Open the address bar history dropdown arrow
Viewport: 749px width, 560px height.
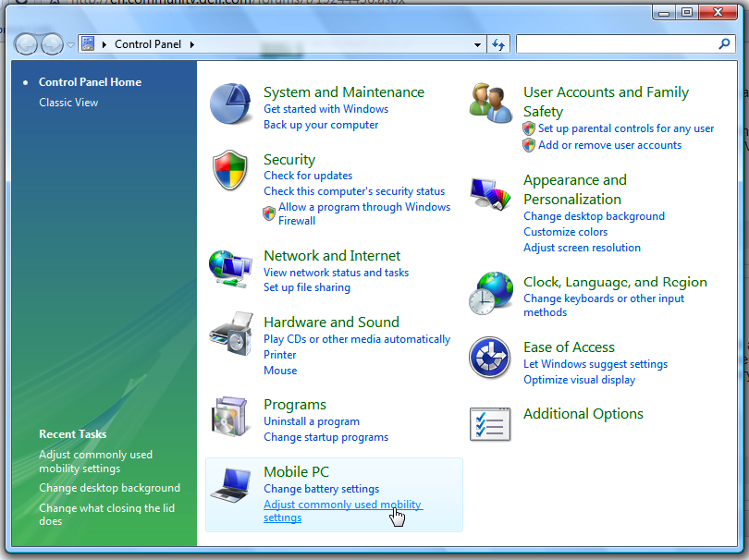click(477, 45)
